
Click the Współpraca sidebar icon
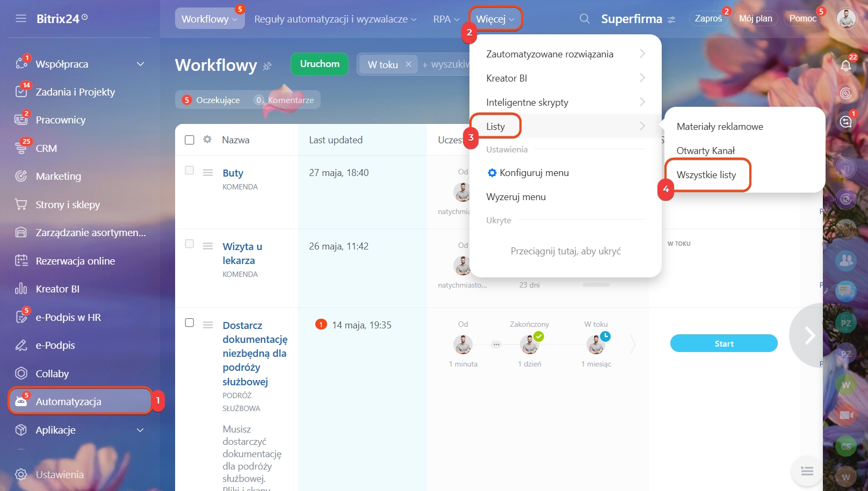(21, 63)
